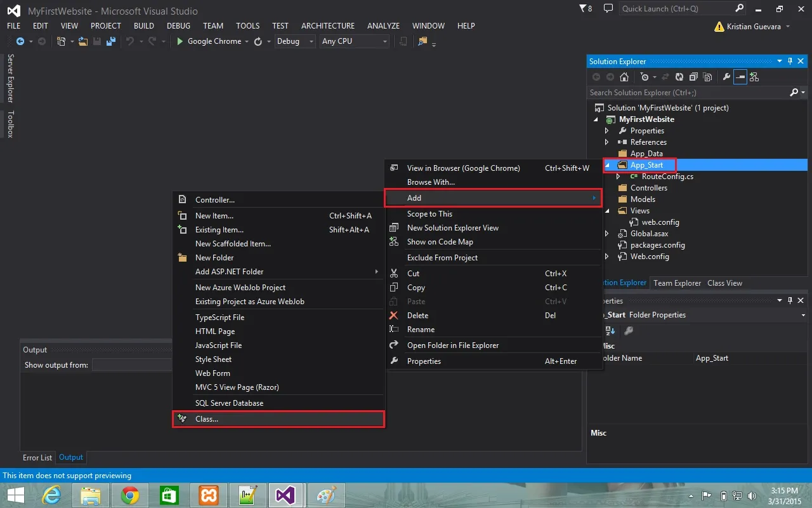Switch to the Error List tab
The image size is (812, 508).
[x=37, y=457]
